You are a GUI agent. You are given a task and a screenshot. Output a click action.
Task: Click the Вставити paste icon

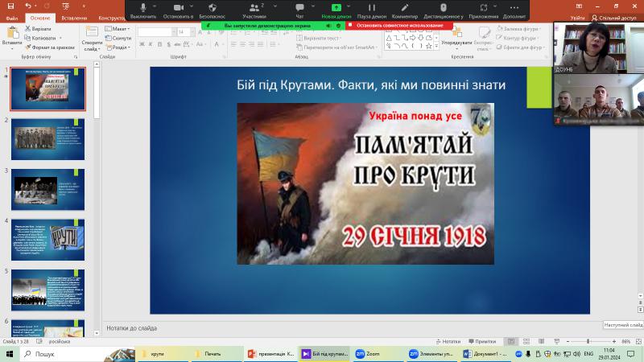pos(12,34)
